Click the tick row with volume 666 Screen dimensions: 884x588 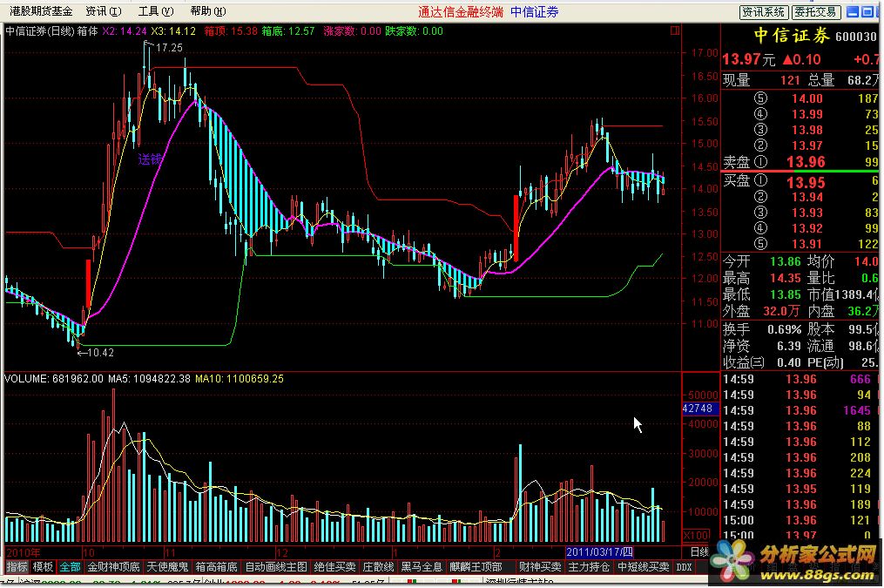pos(800,380)
